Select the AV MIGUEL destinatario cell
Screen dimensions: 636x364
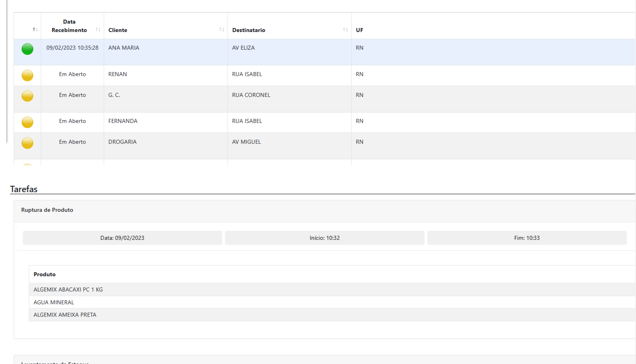pos(246,142)
